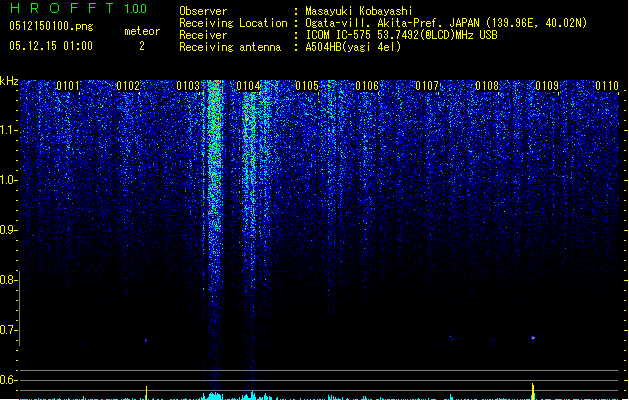The height and width of the screenshot is (400, 629).
Task: Click the bright meteor dot near 0109
Action: 533,338
